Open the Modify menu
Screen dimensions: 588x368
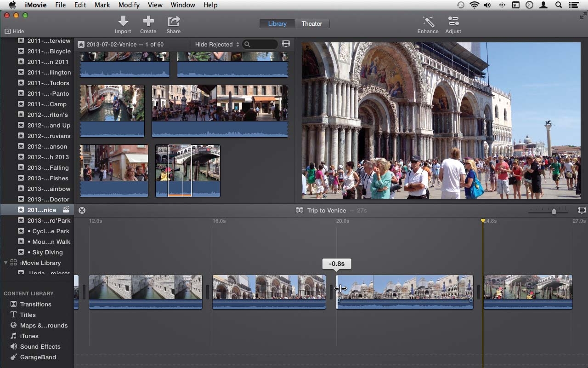(129, 5)
